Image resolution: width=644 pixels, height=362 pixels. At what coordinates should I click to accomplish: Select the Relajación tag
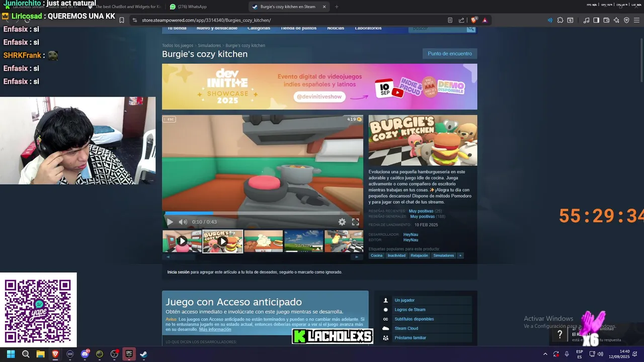tap(419, 255)
